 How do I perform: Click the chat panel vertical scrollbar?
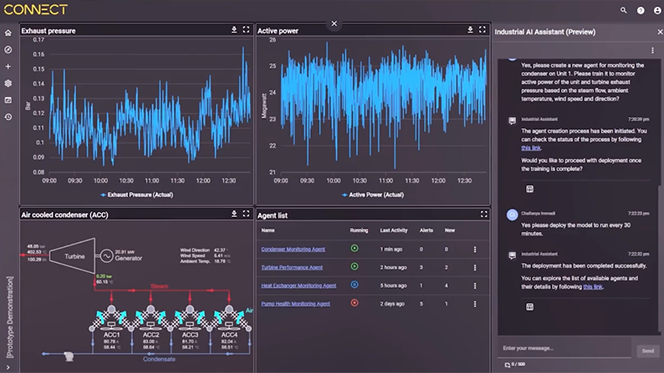point(659,258)
